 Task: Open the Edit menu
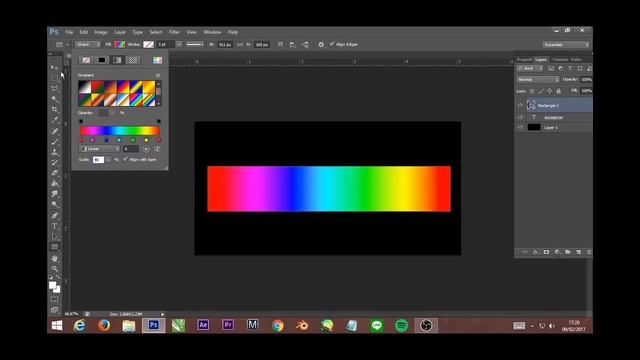point(84,32)
